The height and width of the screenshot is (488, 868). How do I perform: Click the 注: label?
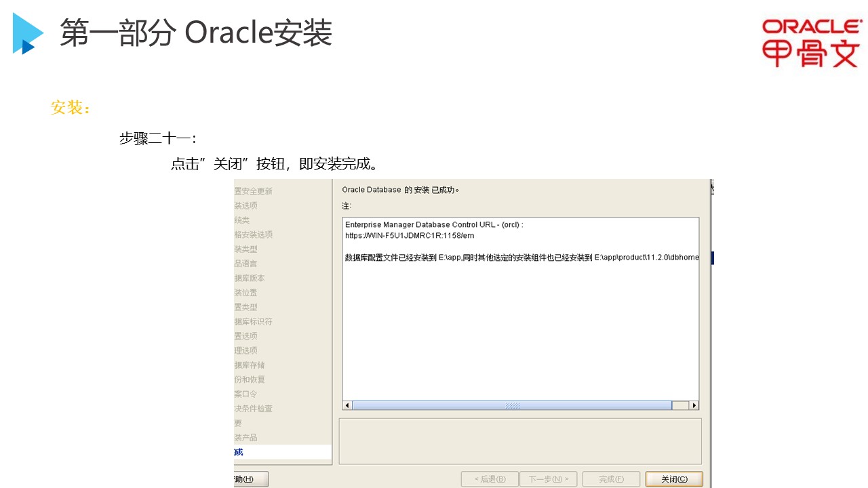tap(347, 205)
